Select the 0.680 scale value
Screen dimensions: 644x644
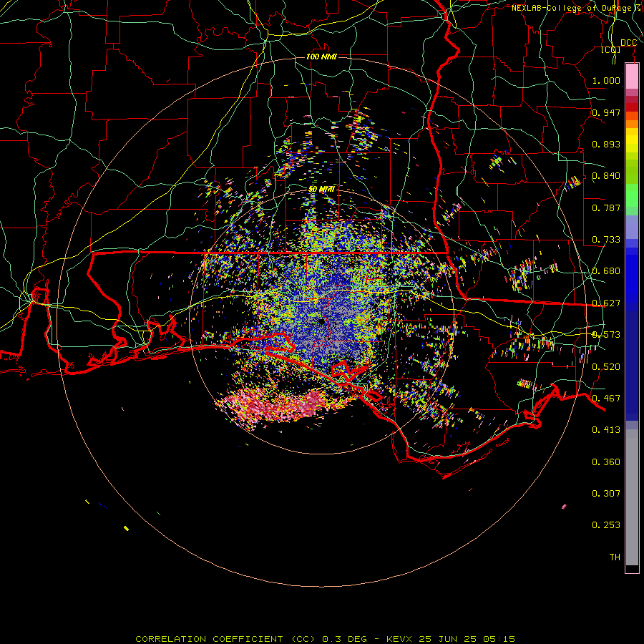(x=606, y=271)
